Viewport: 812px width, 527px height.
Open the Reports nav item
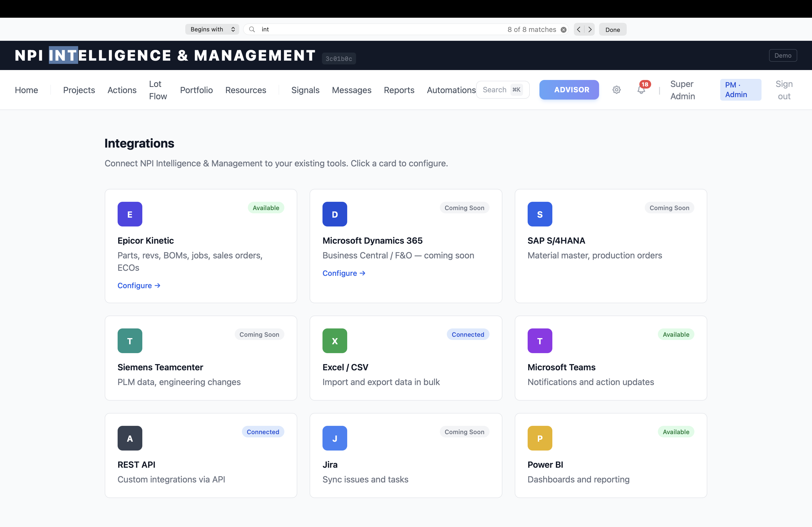399,90
